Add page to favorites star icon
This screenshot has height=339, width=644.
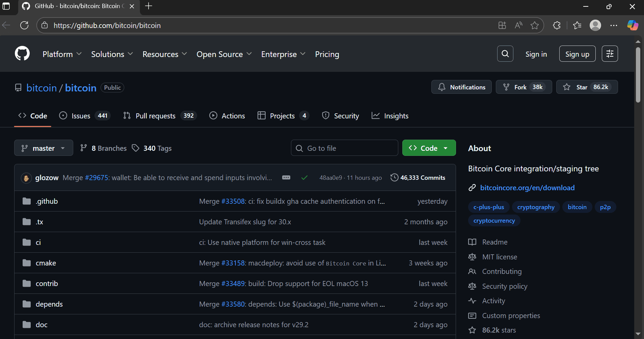535,25
